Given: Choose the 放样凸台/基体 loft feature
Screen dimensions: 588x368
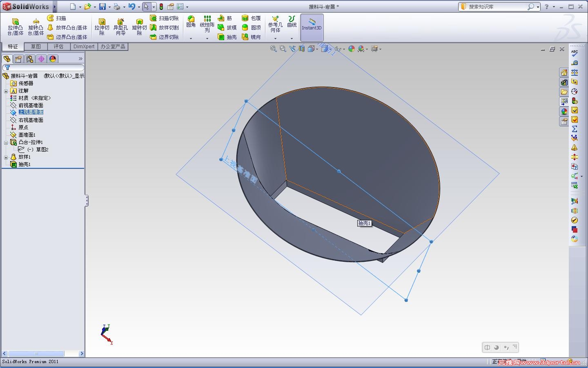Looking at the screenshot, I should click(x=67, y=27).
